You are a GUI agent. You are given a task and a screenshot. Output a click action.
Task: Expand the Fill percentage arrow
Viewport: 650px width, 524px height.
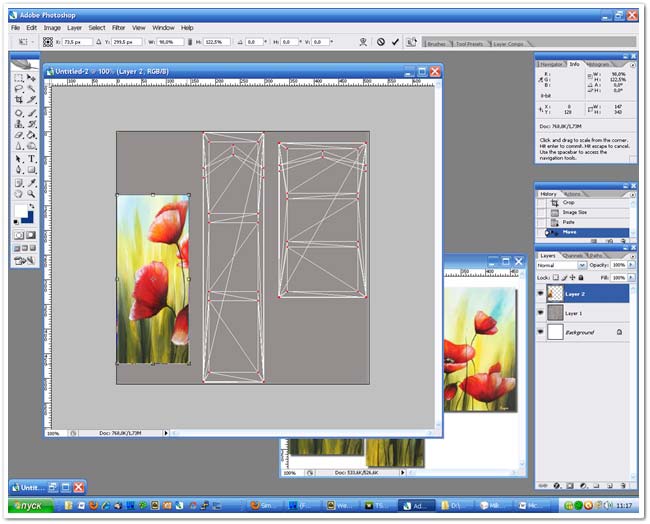(x=629, y=277)
